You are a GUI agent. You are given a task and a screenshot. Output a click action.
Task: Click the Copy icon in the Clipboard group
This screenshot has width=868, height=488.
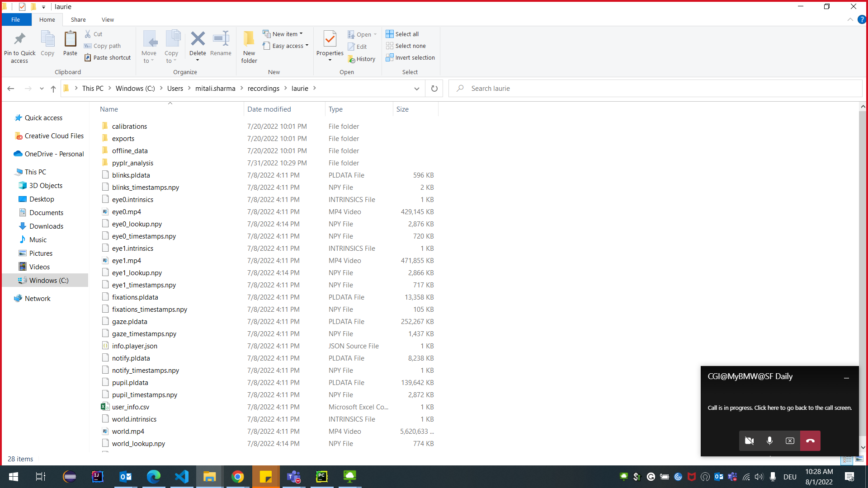(47, 39)
